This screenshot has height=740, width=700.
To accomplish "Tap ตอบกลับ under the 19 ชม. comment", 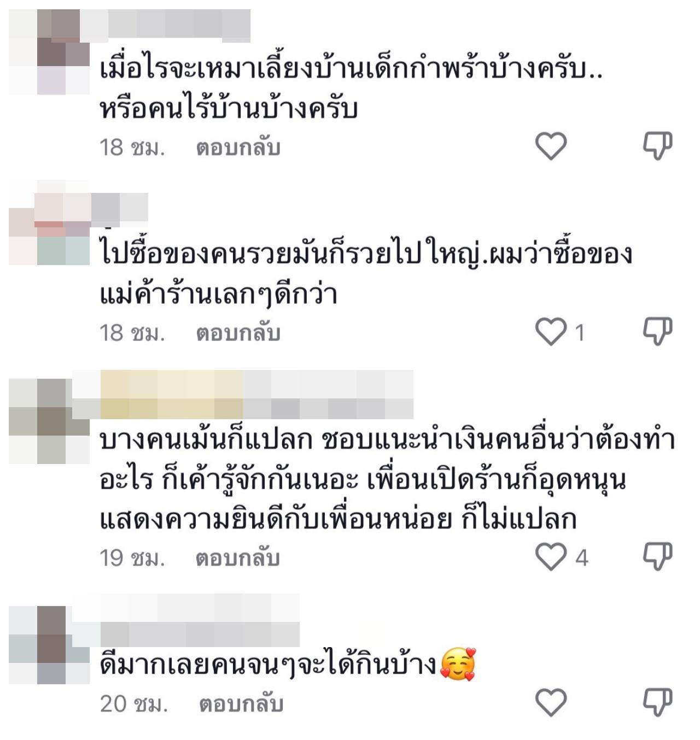I will pos(238,558).
